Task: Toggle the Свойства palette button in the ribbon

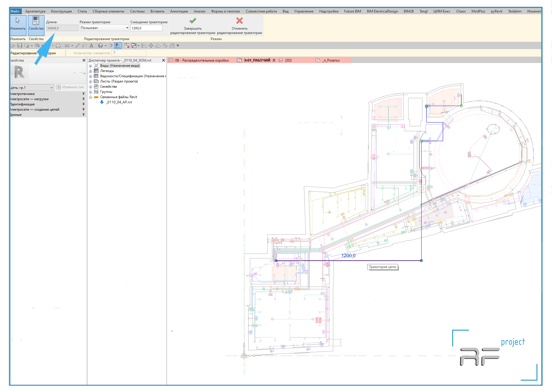Action: tap(36, 25)
